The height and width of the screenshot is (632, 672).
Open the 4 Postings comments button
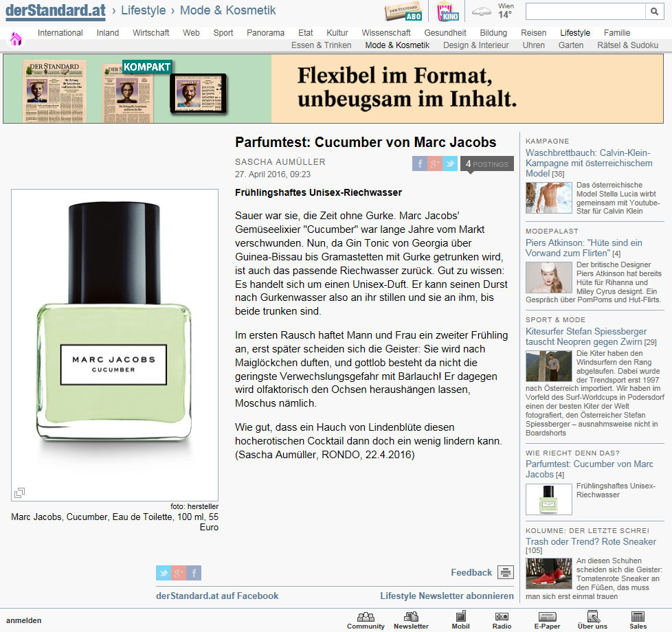[x=487, y=163]
